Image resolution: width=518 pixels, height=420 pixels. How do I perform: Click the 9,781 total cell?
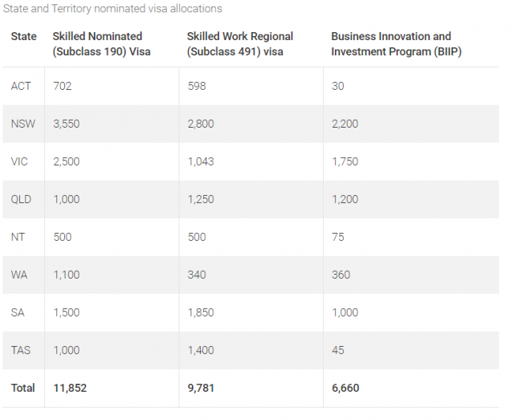pyautogui.click(x=202, y=388)
